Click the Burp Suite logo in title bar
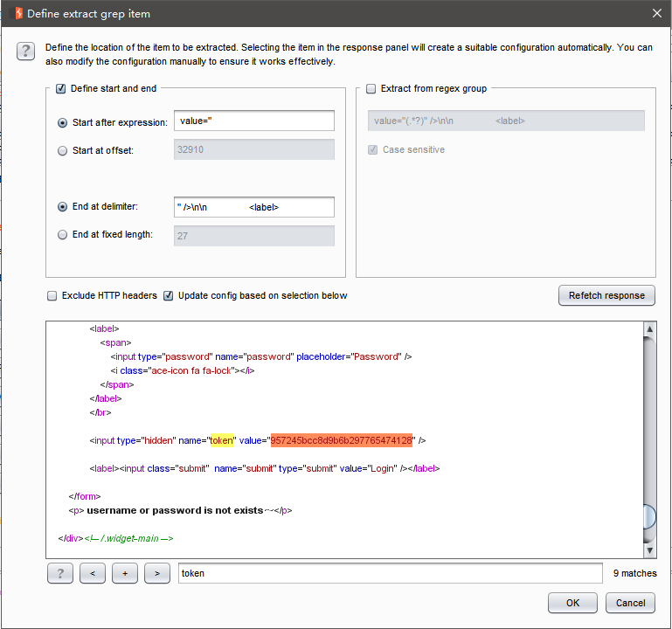 point(18,13)
